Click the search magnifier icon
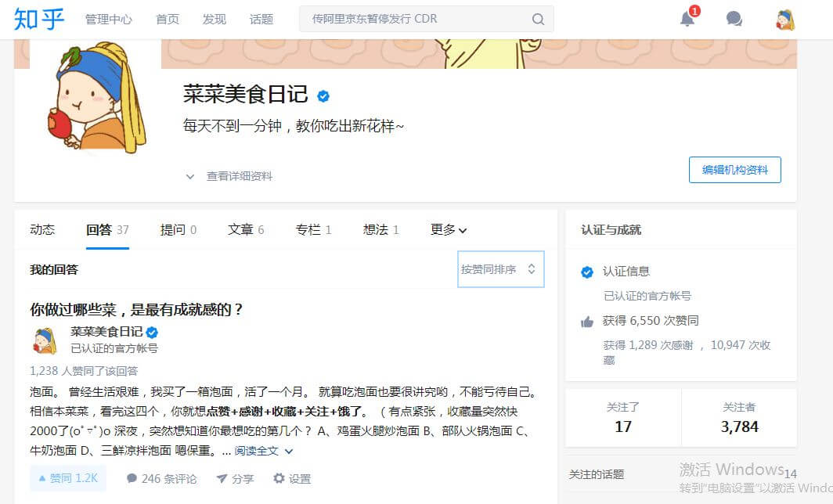The height and width of the screenshot is (504, 833). click(538, 20)
